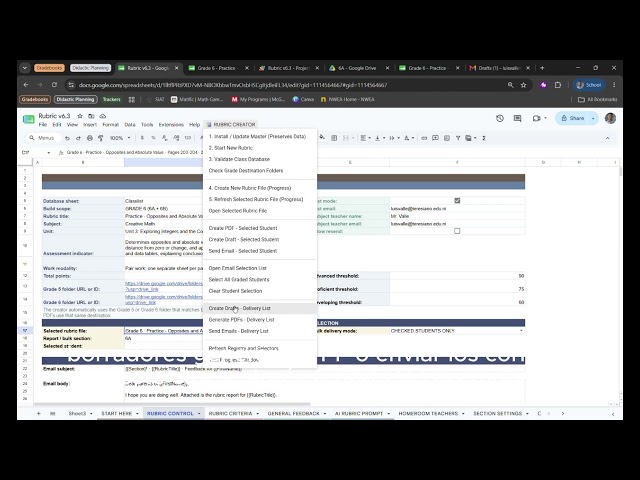Select Create Drafts - Delivery List

click(260, 308)
